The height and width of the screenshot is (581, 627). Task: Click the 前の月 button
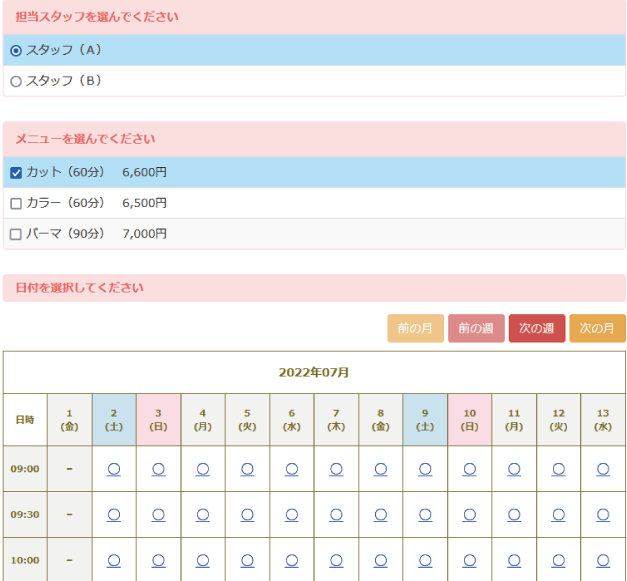click(x=415, y=328)
